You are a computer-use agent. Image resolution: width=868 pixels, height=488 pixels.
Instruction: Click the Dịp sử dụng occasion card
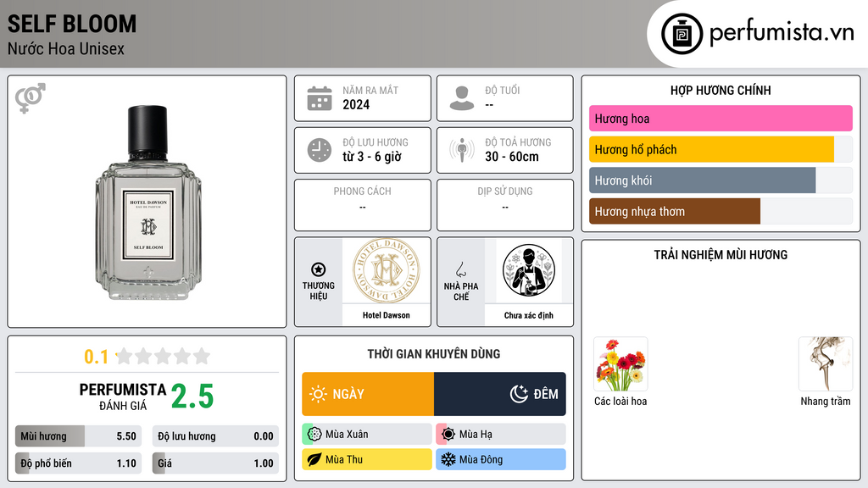click(x=505, y=205)
